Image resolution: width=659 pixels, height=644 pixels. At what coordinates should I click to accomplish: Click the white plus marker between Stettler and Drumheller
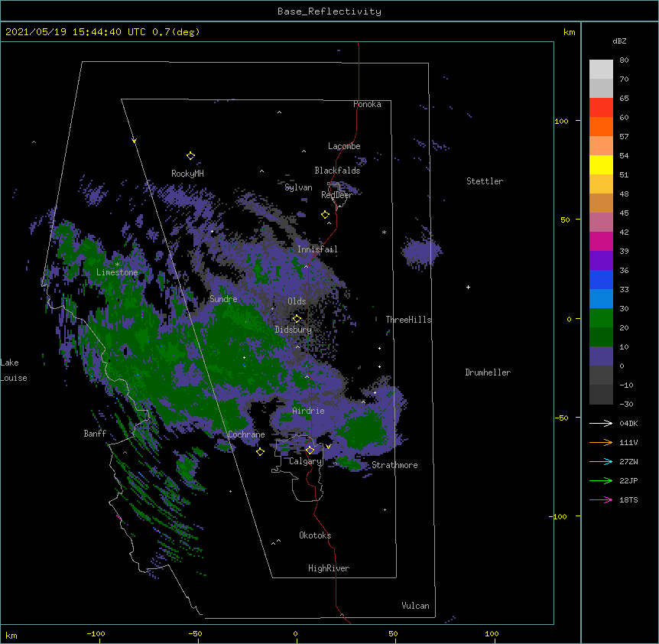[x=468, y=287]
